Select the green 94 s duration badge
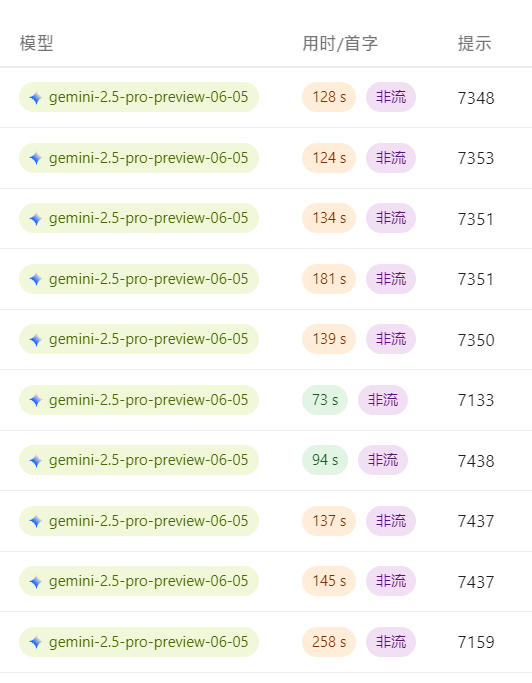 [x=325, y=460]
